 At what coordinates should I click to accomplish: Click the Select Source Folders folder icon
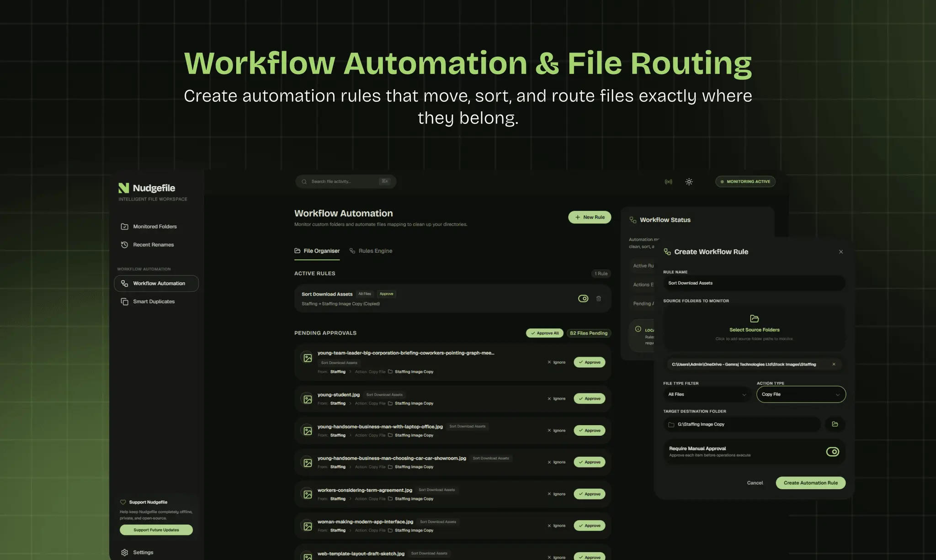[x=755, y=318]
